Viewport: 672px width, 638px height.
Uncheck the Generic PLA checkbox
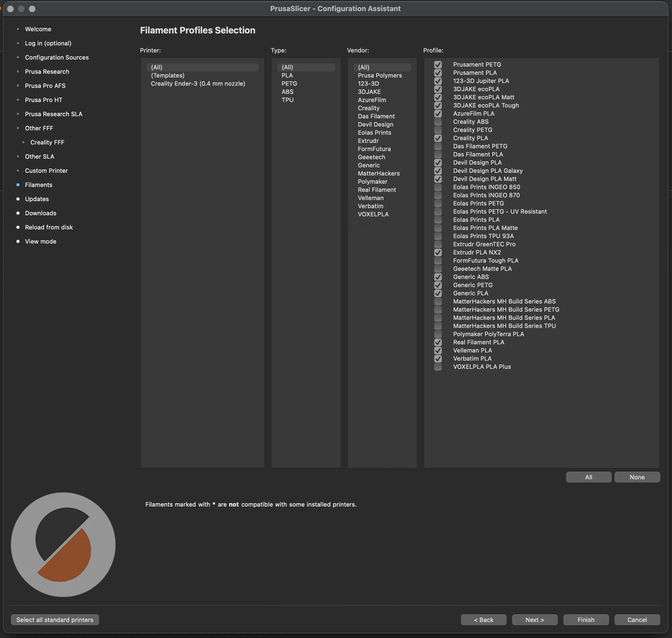[438, 293]
